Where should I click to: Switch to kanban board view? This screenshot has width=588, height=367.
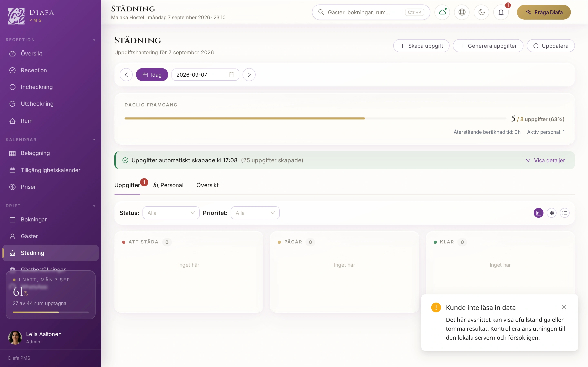coord(538,213)
